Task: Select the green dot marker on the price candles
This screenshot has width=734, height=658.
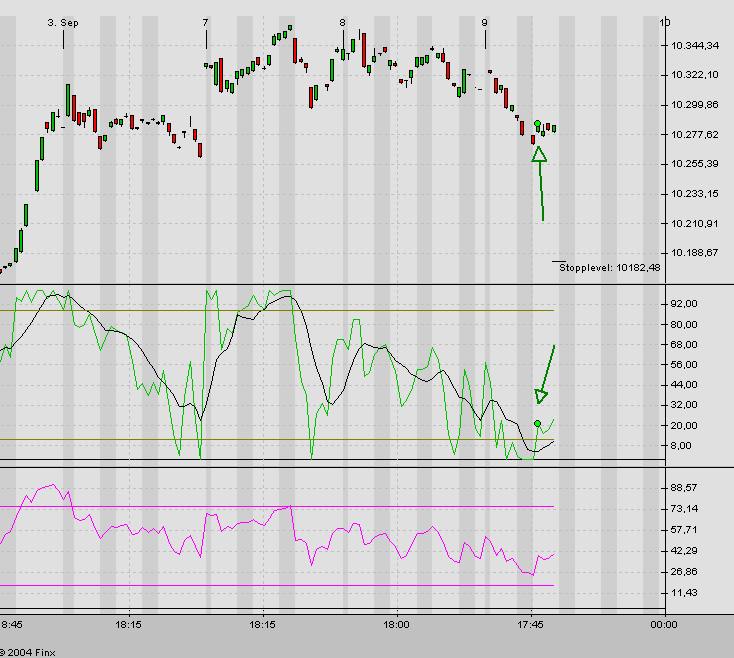Action: [x=538, y=125]
